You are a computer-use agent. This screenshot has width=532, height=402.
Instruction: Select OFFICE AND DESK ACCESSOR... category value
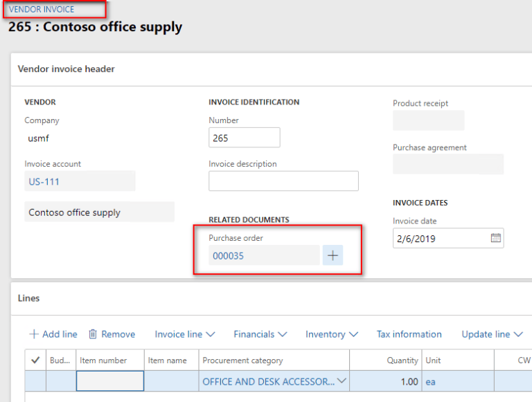pyautogui.click(x=268, y=382)
